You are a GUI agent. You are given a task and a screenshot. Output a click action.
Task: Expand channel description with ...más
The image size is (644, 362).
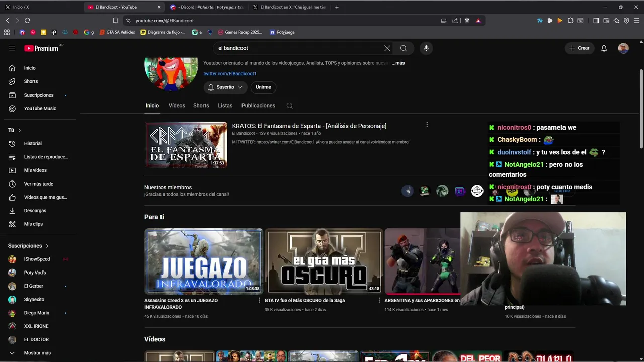coord(398,63)
